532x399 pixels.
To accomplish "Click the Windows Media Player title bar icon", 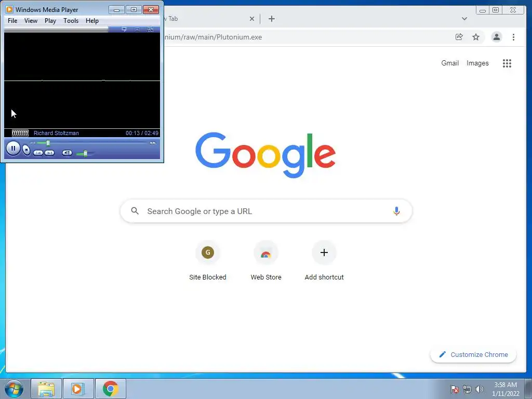I will 9,9.
